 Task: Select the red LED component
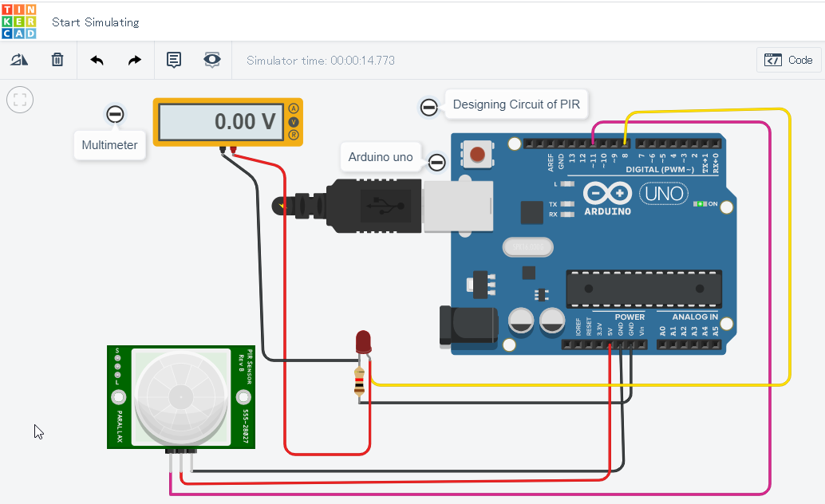[363, 342]
